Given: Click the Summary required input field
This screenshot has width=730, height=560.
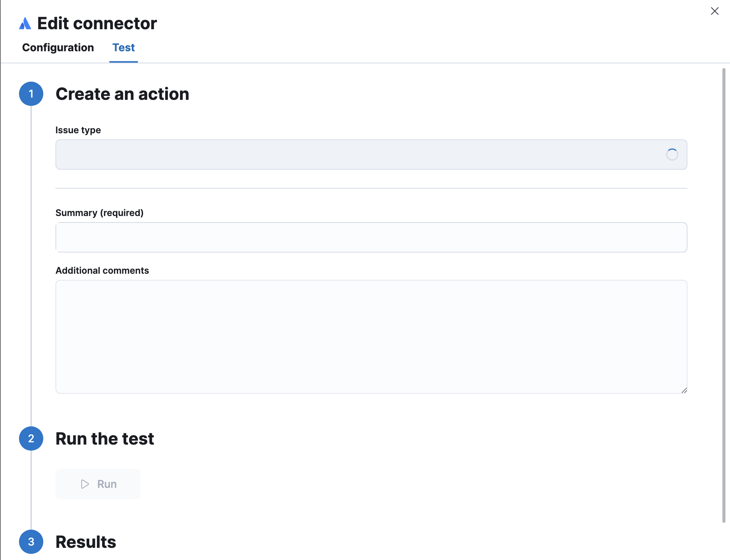Looking at the screenshot, I should pos(371,237).
